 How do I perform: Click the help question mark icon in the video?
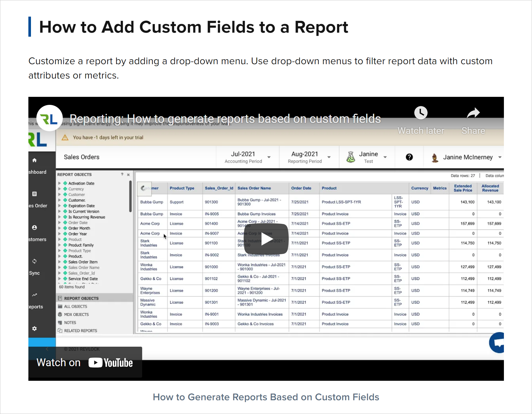(409, 157)
